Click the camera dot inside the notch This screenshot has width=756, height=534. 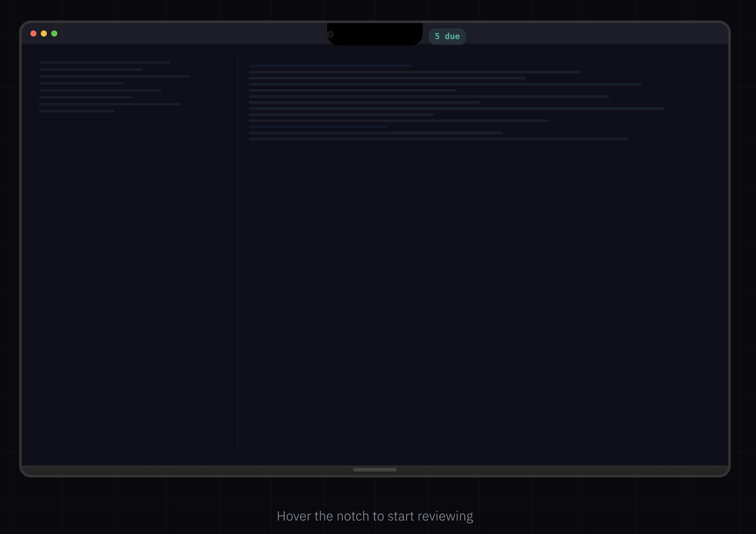331,34
